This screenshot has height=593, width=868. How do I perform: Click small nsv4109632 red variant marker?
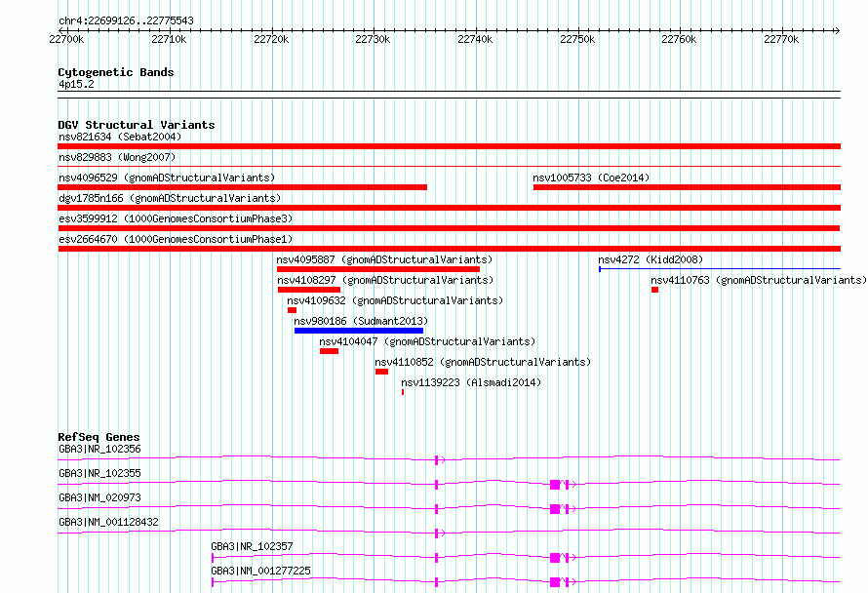292,310
